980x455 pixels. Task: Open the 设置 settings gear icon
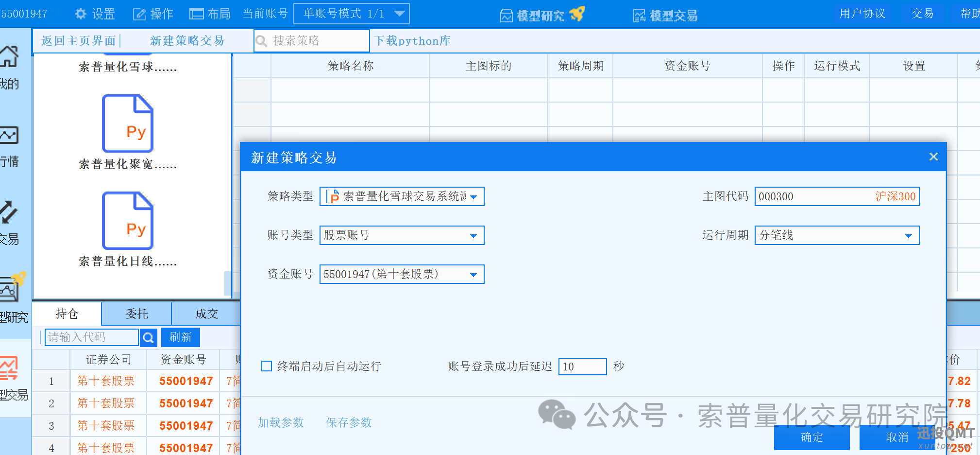point(81,13)
